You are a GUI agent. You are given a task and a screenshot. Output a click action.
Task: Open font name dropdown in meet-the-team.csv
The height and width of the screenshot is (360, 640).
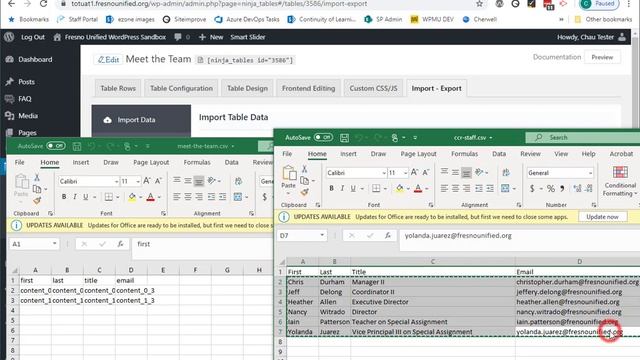(x=116, y=181)
